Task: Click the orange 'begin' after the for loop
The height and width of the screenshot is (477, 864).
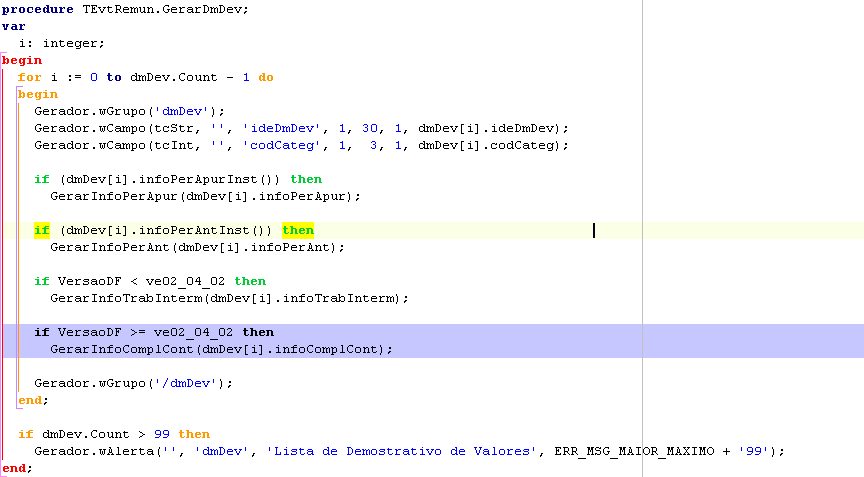Action: coord(38,95)
